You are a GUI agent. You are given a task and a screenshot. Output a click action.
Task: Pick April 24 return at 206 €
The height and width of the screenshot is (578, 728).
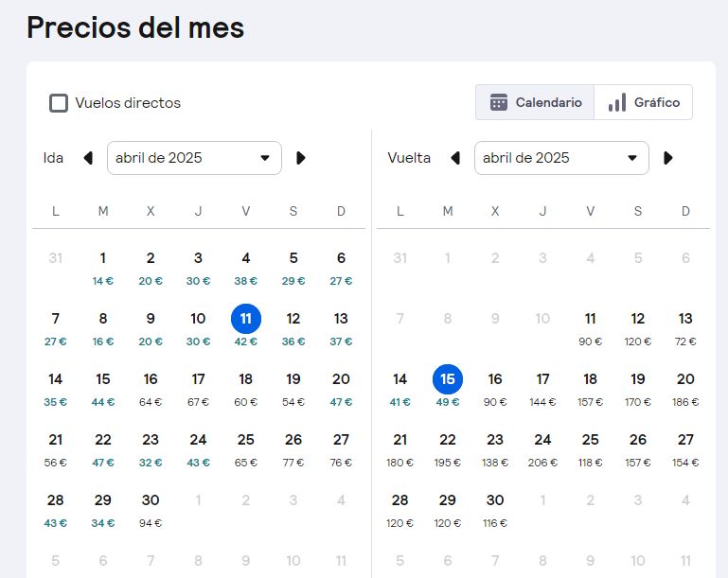point(542,450)
